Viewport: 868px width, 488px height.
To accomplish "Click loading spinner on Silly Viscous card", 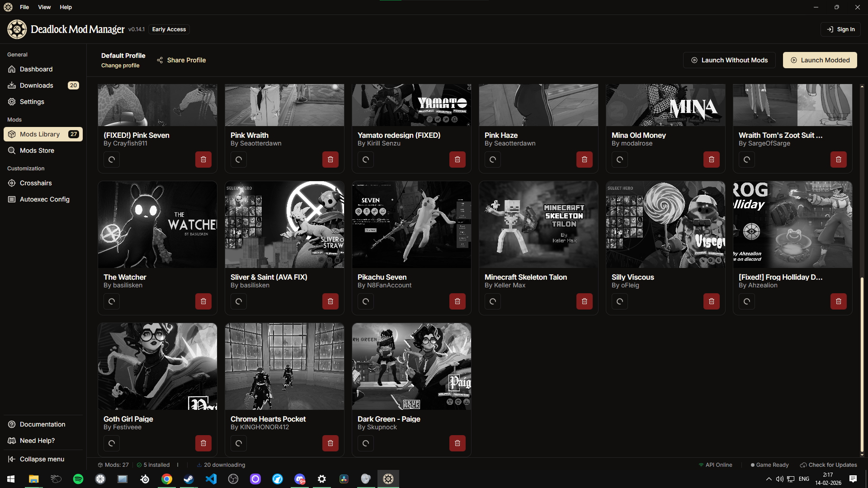I will click(x=620, y=301).
